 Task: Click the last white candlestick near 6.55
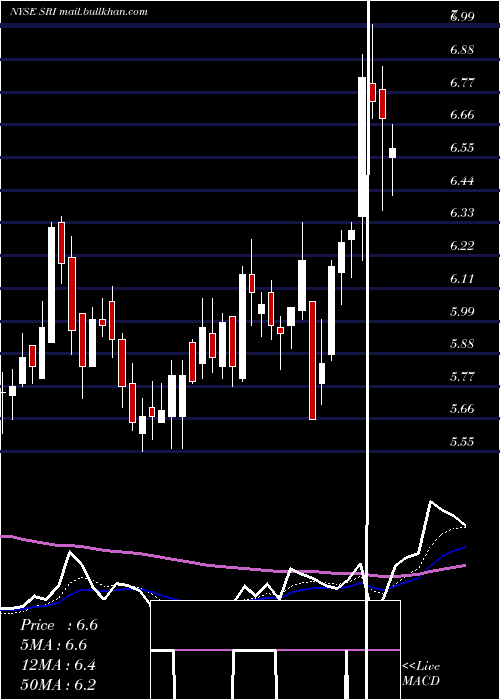click(392, 153)
